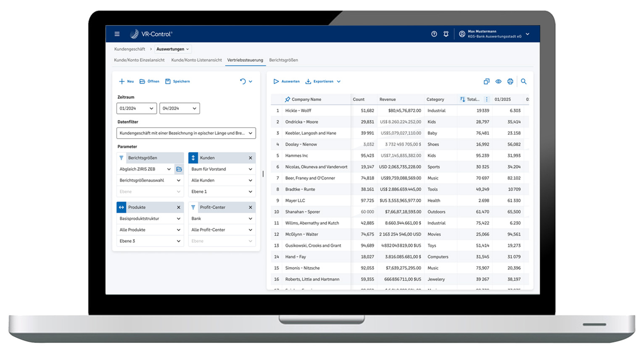Open the Kunde/Konto Listenansicht tab

(x=196, y=60)
